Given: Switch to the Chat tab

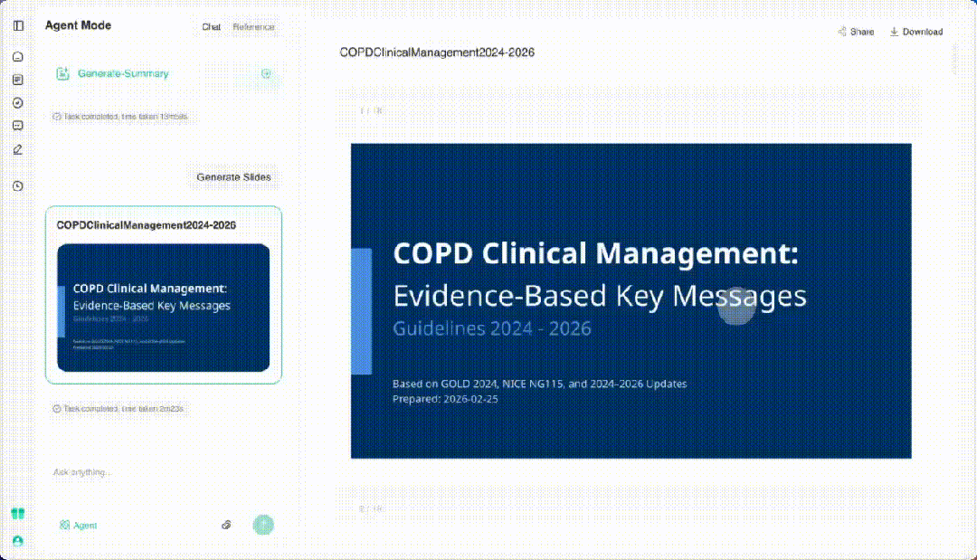Looking at the screenshot, I should (x=211, y=27).
